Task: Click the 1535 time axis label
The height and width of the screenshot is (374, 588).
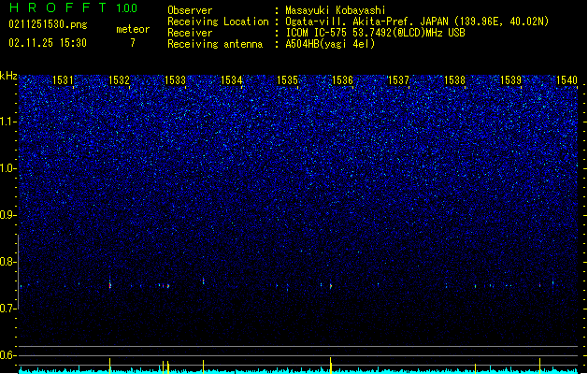Action: coord(287,79)
